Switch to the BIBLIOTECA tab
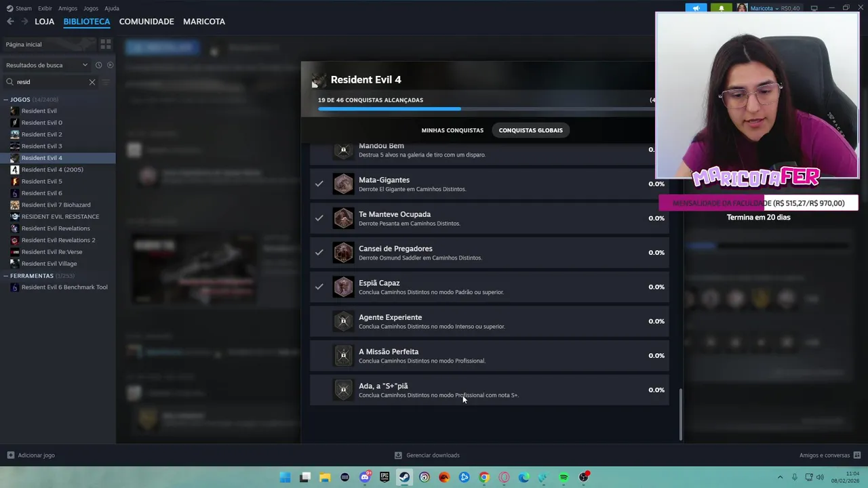 (87, 22)
